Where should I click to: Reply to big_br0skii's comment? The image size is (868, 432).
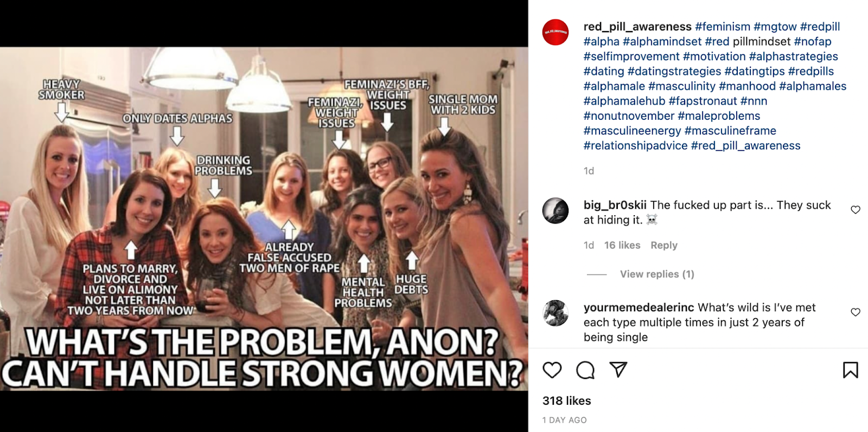664,245
